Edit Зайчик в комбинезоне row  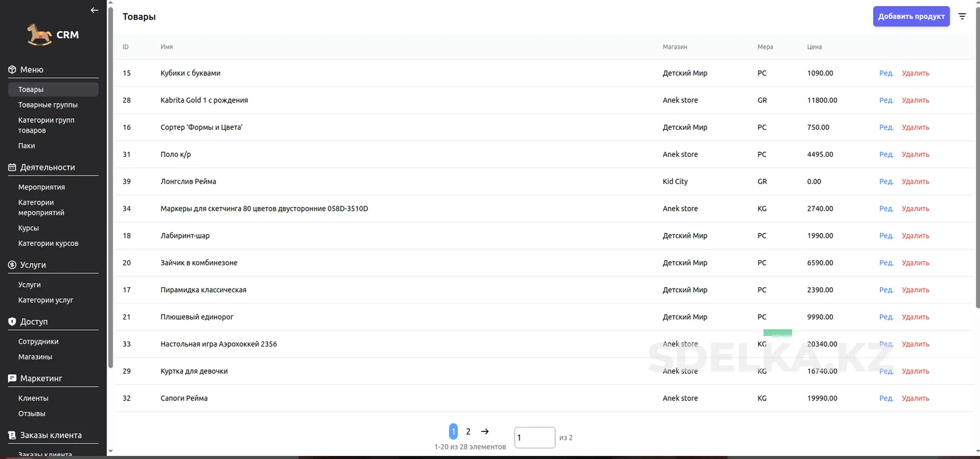pyautogui.click(x=886, y=263)
